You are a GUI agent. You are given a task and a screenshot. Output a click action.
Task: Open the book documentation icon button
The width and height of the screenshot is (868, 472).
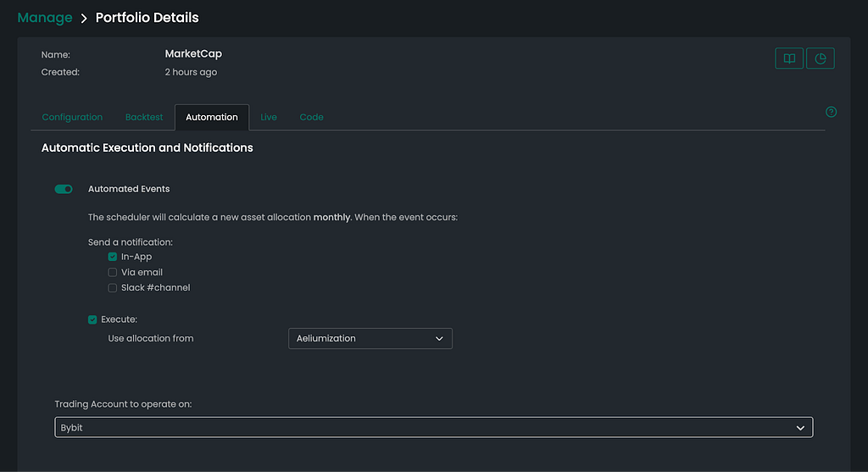pyautogui.click(x=789, y=58)
